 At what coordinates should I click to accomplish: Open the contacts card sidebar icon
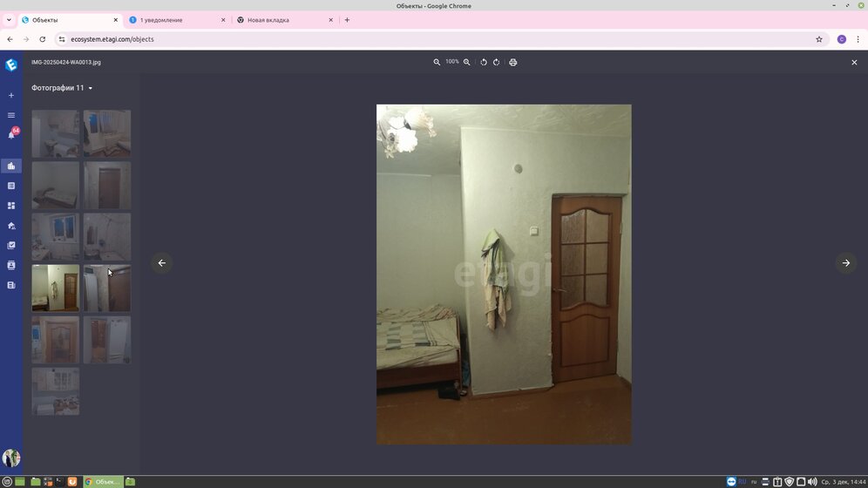click(11, 265)
